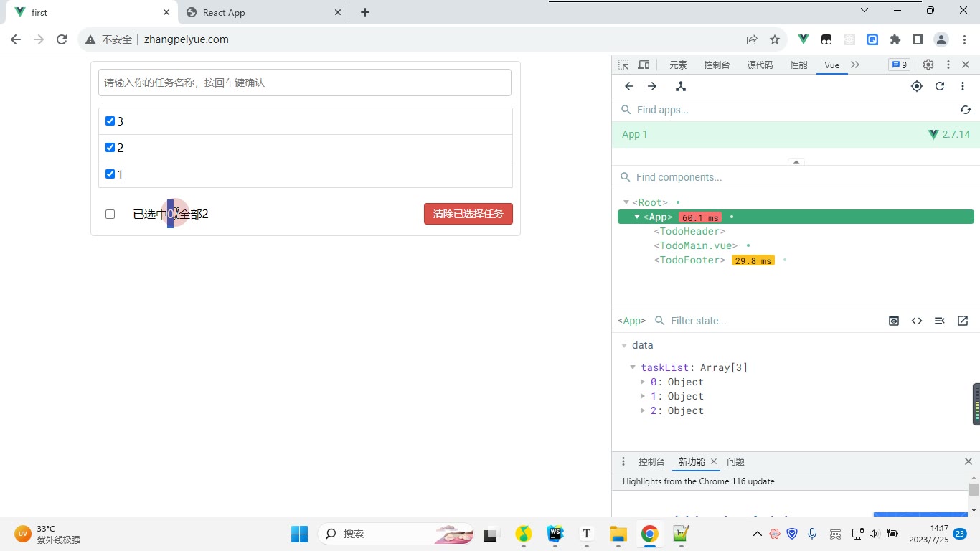
Task: Expand taskList item 2: Object
Action: pyautogui.click(x=644, y=410)
